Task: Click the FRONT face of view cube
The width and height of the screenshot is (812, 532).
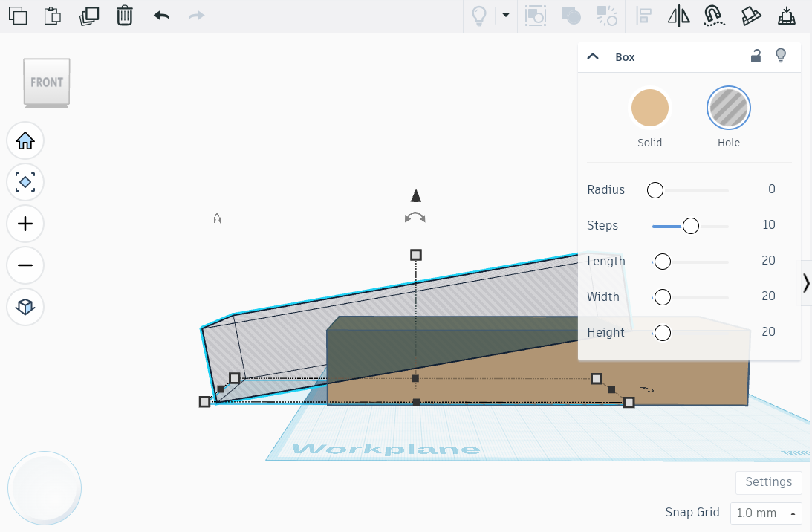Action: [x=47, y=82]
